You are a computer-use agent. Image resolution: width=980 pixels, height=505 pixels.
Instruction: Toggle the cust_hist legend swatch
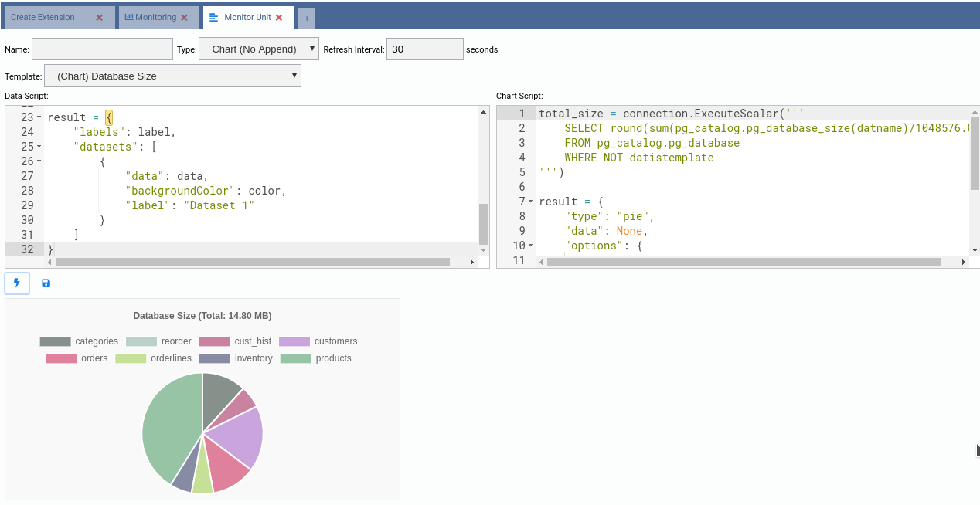coord(214,341)
